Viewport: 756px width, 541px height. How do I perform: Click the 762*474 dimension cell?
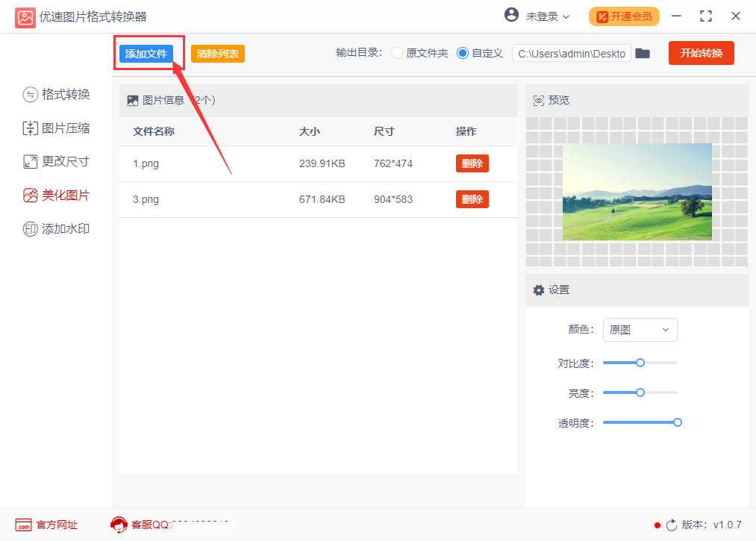[393, 164]
